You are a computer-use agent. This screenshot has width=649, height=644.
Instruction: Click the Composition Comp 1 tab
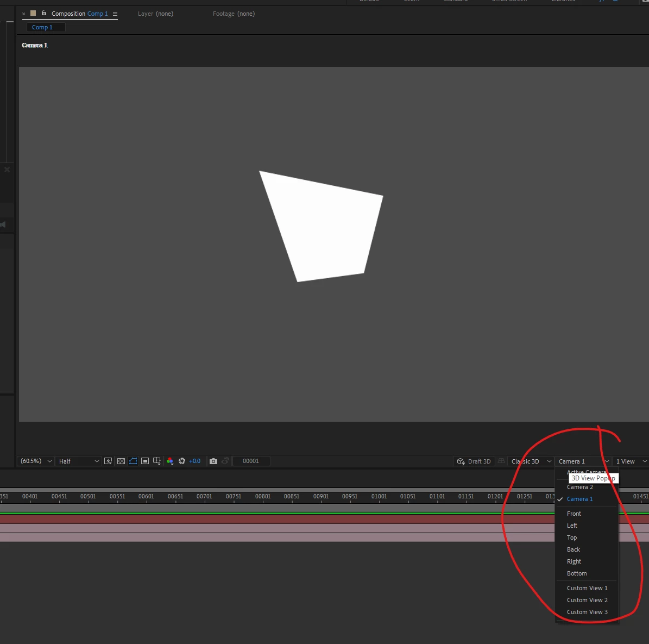[79, 14]
